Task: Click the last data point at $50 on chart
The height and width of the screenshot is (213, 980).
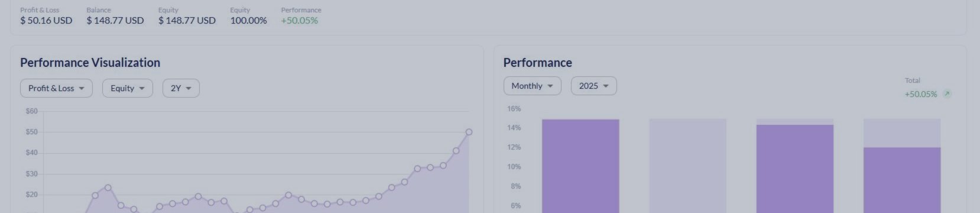Action: tap(469, 132)
